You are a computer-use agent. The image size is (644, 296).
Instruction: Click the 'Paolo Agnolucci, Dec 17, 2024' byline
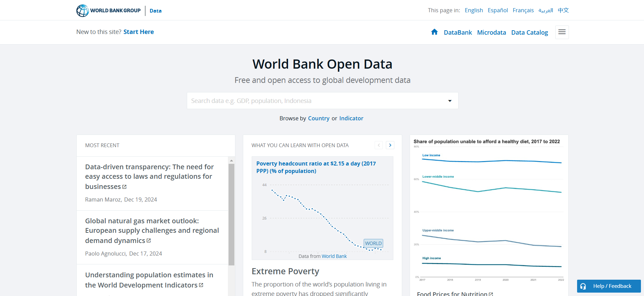point(123,254)
